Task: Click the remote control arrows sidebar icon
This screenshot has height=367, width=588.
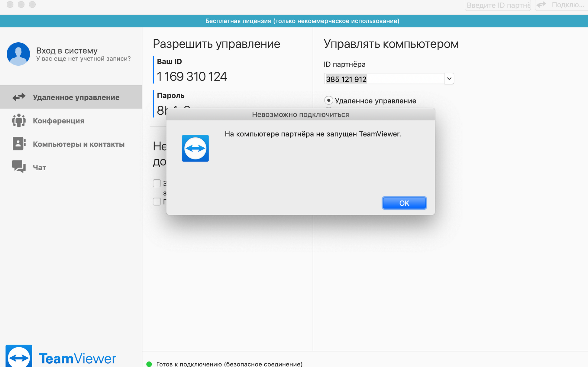Action: coord(19,97)
